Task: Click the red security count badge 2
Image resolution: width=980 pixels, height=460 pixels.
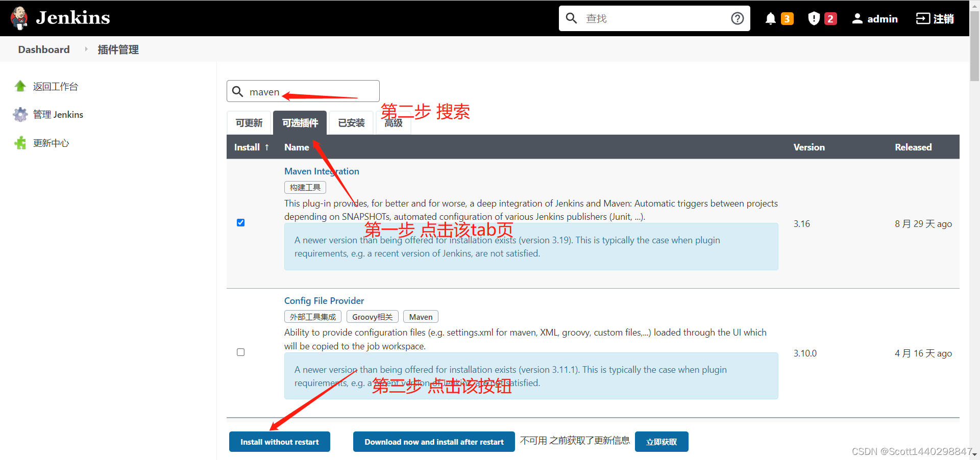Action: (830, 19)
